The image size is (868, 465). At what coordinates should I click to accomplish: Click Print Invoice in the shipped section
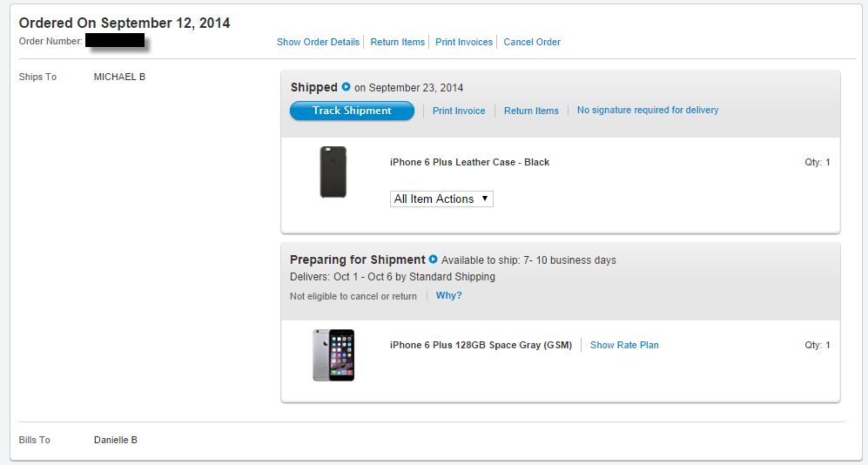click(459, 111)
